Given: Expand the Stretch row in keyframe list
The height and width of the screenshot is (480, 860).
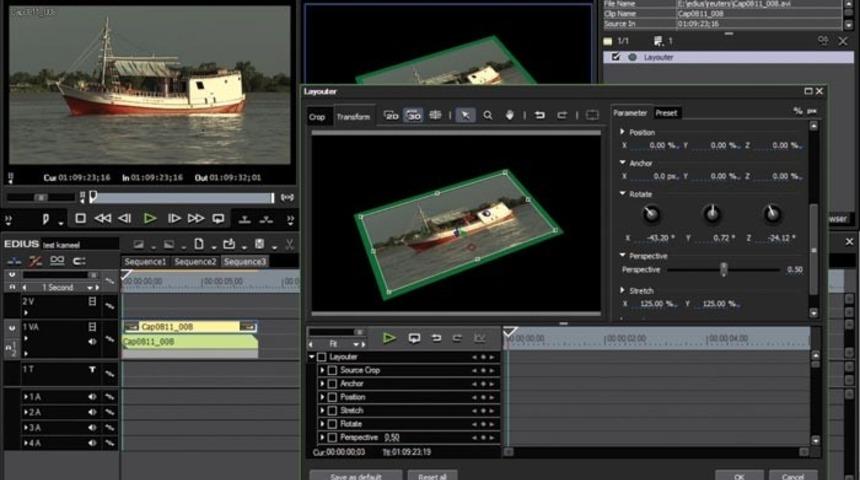Looking at the screenshot, I should (x=322, y=411).
